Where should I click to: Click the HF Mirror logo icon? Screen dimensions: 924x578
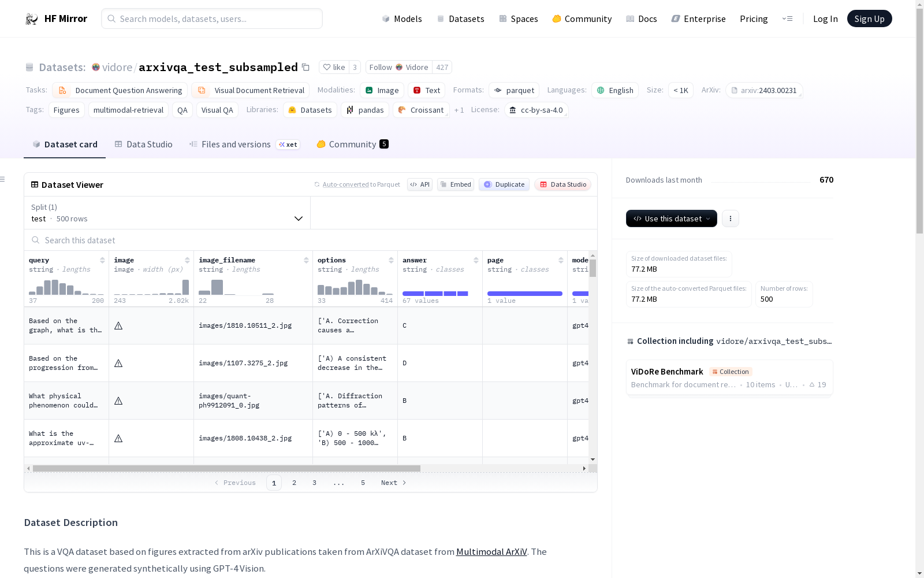[x=32, y=19]
